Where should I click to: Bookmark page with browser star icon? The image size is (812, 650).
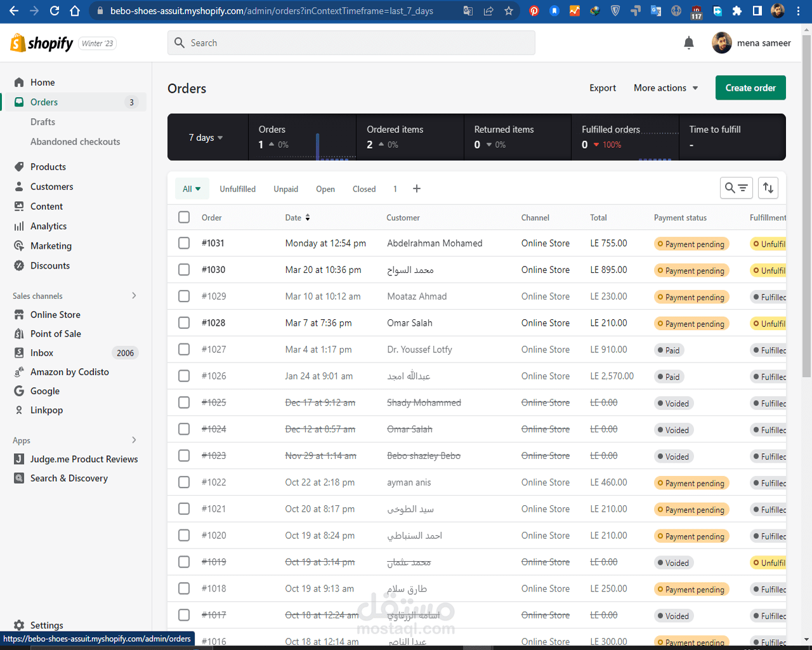coord(509,11)
